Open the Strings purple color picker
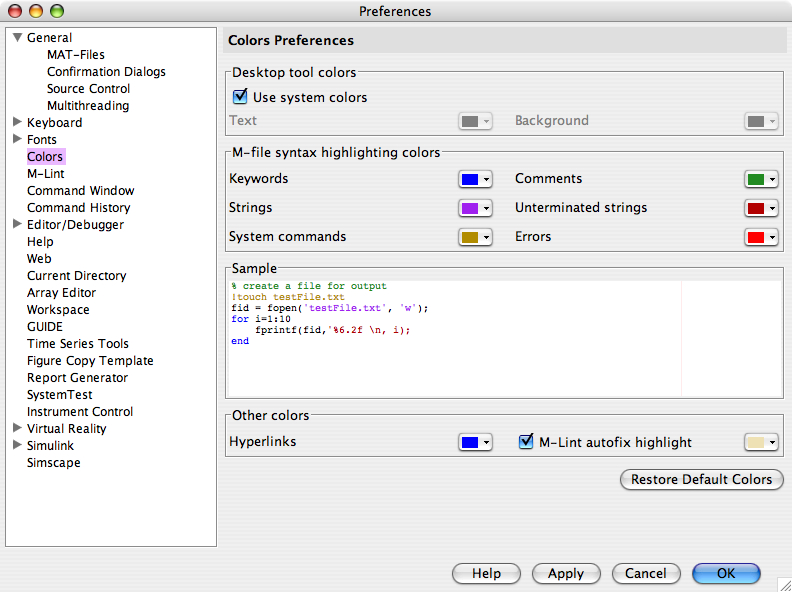The height and width of the screenshot is (592, 792). [475, 208]
